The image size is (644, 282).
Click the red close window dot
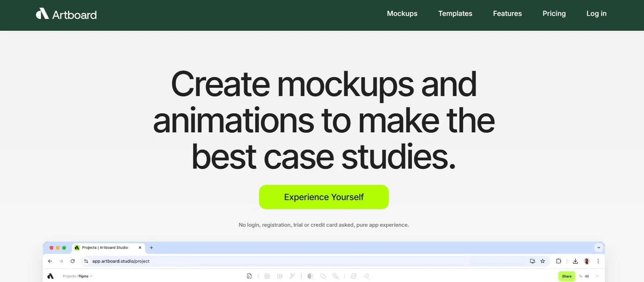coord(52,248)
